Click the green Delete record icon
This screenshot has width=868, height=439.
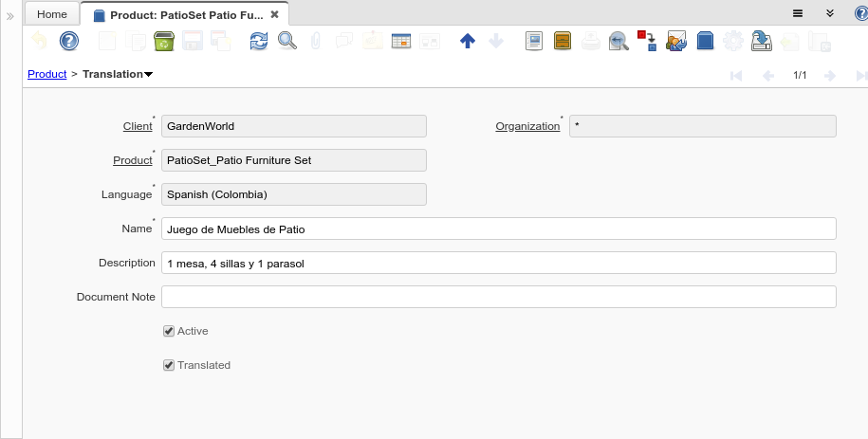pos(163,41)
